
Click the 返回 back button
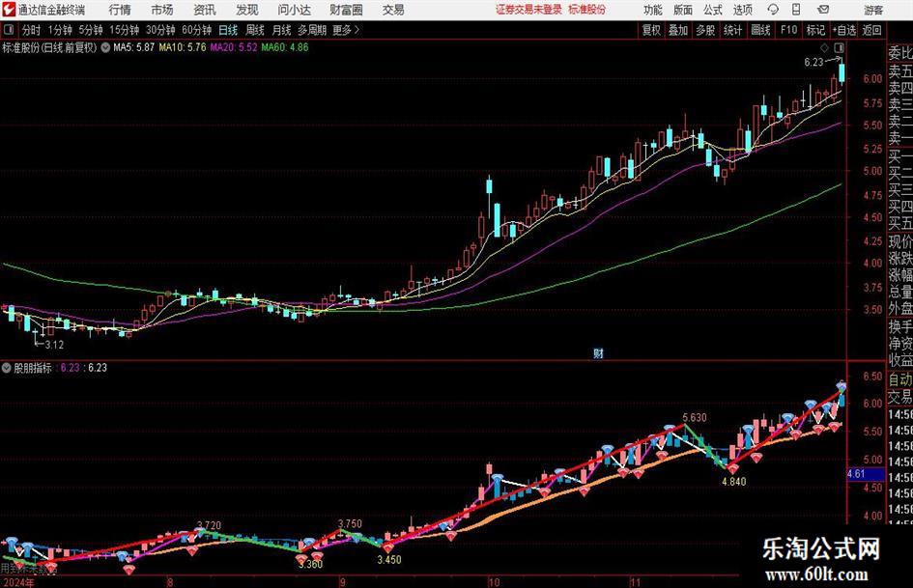pos(871,30)
